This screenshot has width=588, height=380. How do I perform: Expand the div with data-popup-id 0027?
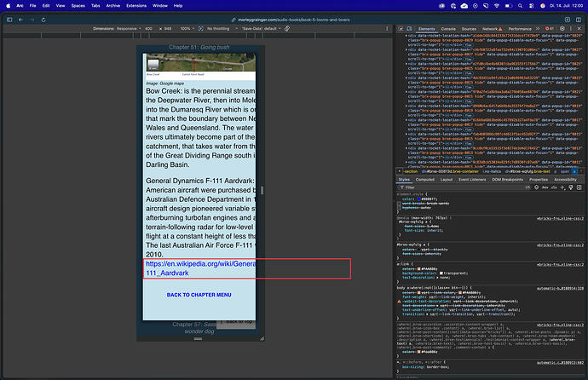(x=406, y=49)
